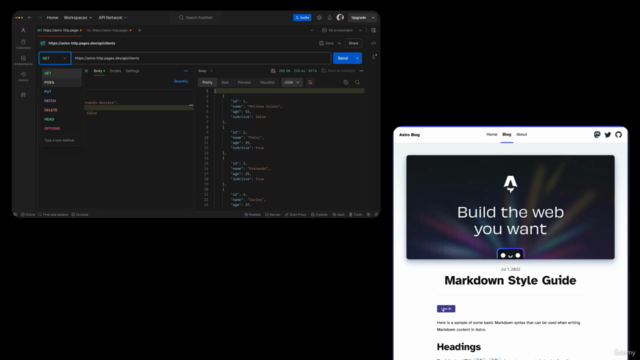Click the Share button
Viewport: 640px width, 360px height.
point(353,43)
